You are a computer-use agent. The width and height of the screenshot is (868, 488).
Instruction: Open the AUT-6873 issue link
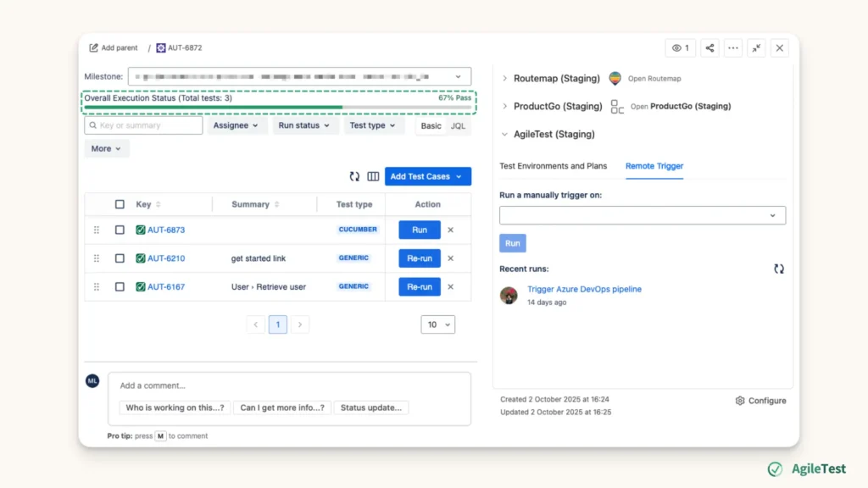click(x=166, y=230)
